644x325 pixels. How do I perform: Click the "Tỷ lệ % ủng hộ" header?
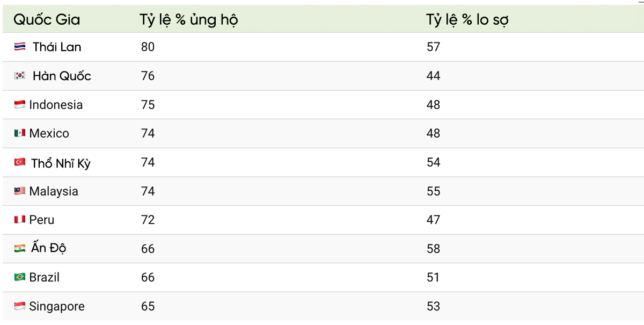coord(188,20)
